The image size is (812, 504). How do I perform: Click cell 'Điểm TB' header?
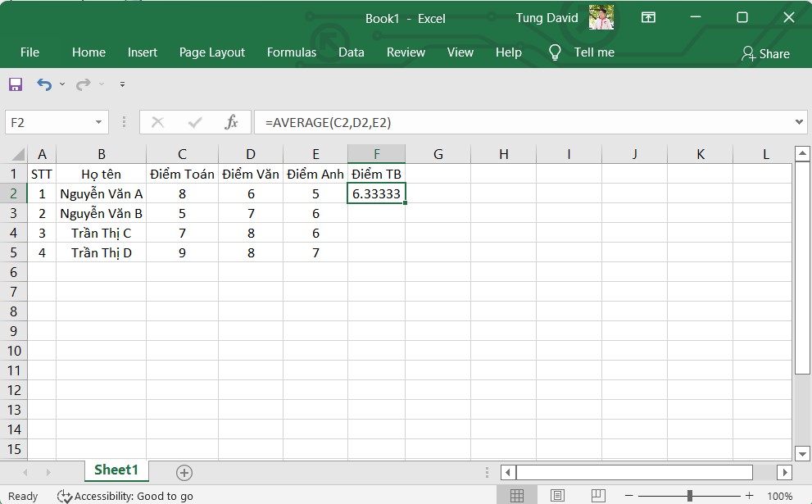[x=376, y=174]
